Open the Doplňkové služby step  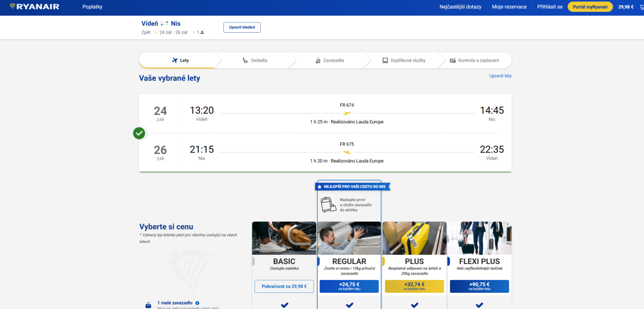point(404,61)
